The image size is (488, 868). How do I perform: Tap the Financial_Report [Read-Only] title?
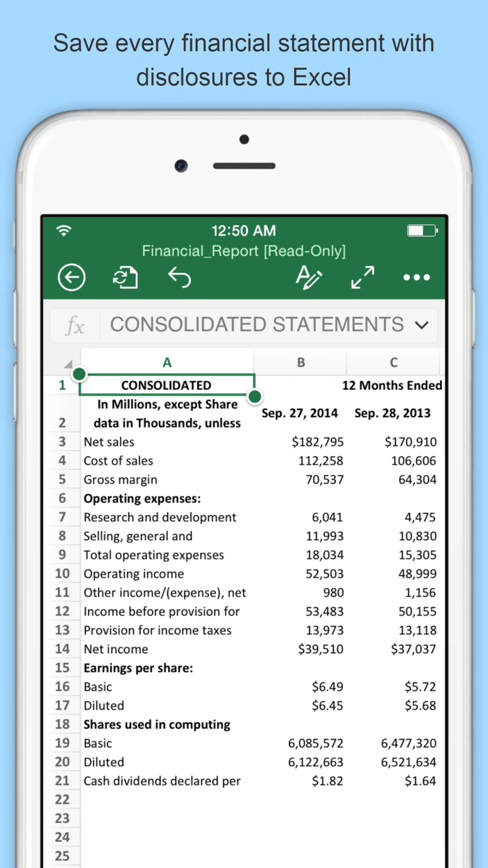click(x=243, y=251)
